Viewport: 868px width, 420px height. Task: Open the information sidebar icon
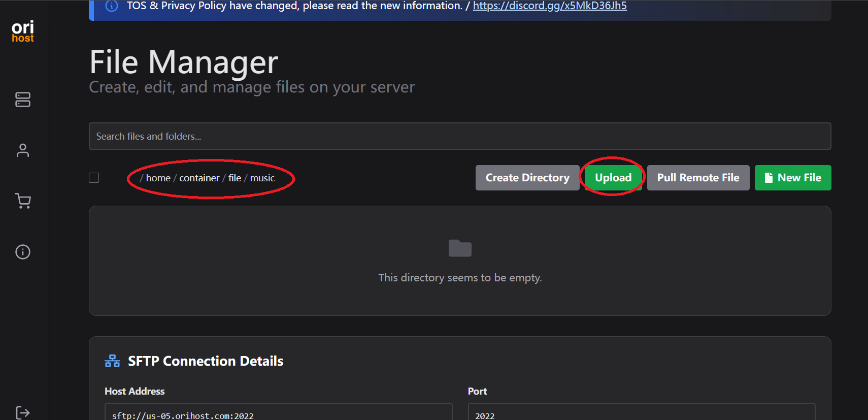pos(23,252)
